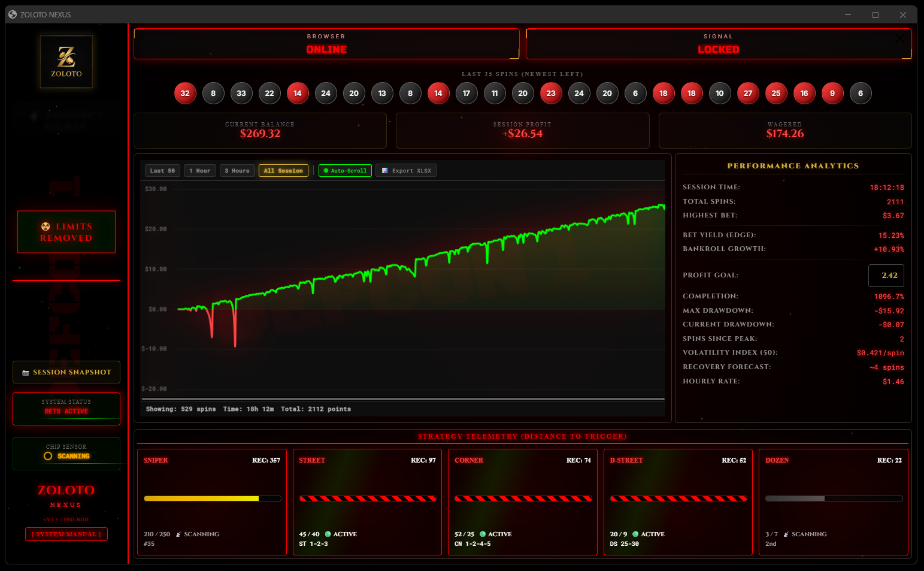Select the Zoloto Z logo emblem in the sidebar

[66, 61]
